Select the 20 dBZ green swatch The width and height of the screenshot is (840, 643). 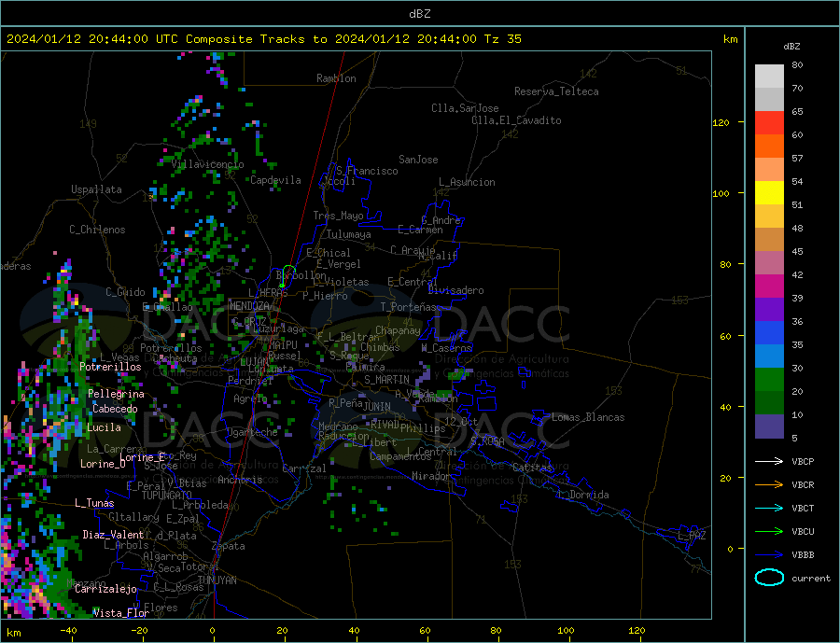[769, 380]
